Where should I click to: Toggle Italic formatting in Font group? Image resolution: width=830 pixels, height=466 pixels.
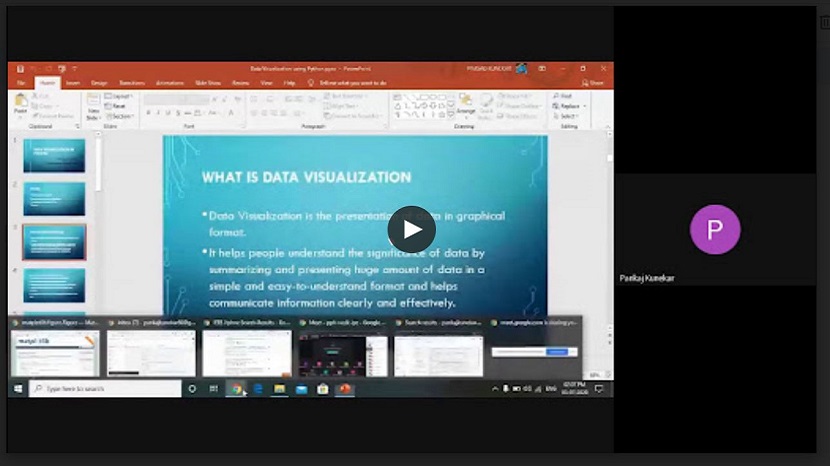(x=158, y=113)
